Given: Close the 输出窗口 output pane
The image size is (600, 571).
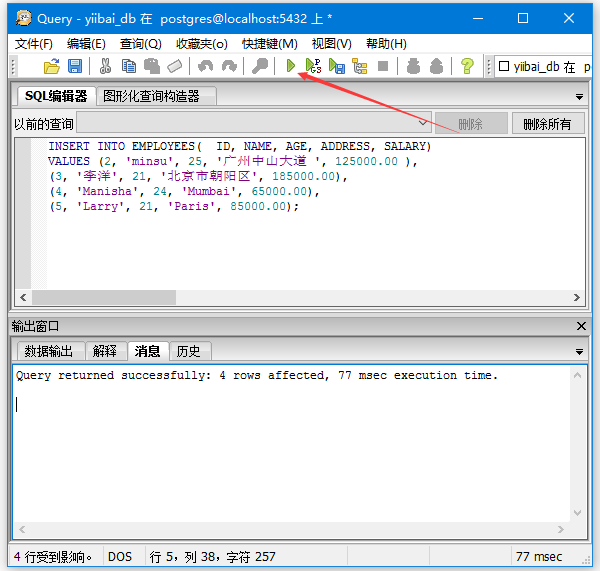Looking at the screenshot, I should [x=582, y=326].
